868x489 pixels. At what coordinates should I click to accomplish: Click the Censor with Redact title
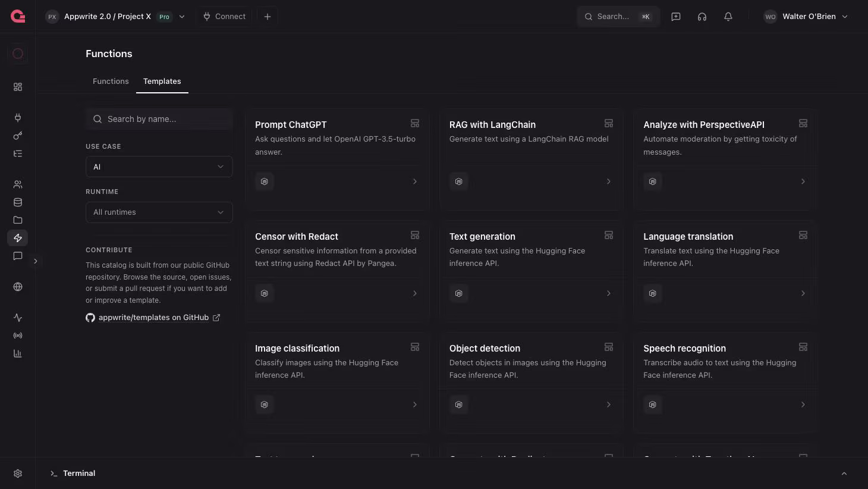(x=297, y=236)
